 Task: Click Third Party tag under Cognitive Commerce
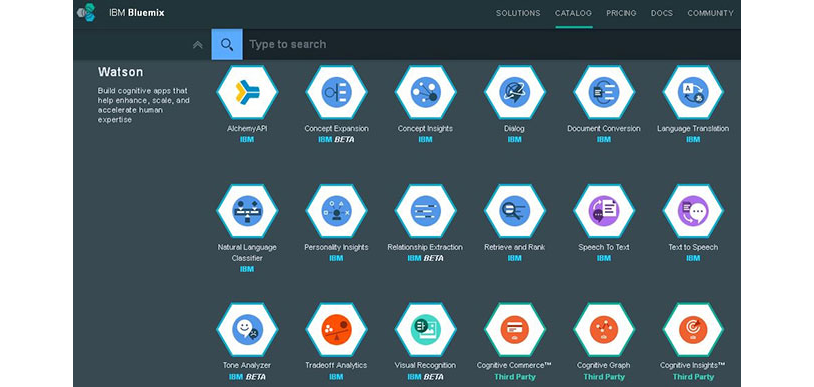click(514, 377)
